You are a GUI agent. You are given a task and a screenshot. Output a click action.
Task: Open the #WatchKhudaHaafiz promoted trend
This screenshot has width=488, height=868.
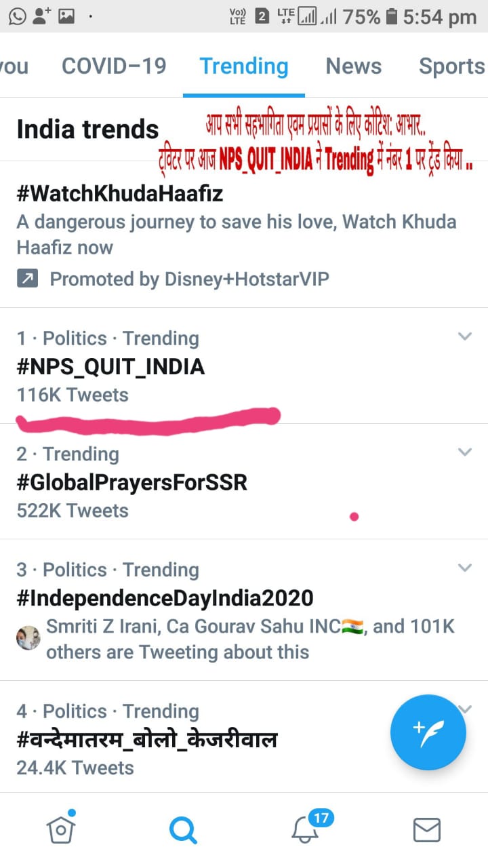point(120,194)
